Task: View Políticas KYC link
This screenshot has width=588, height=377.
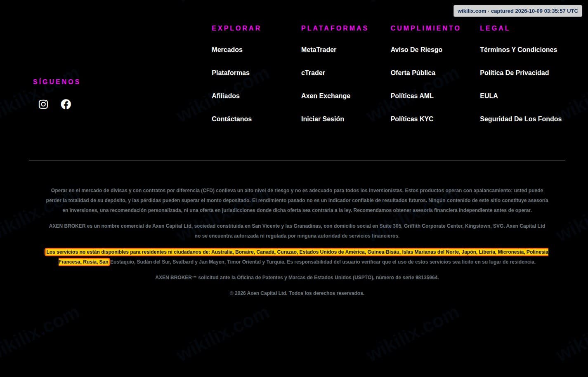Action: coord(412,119)
